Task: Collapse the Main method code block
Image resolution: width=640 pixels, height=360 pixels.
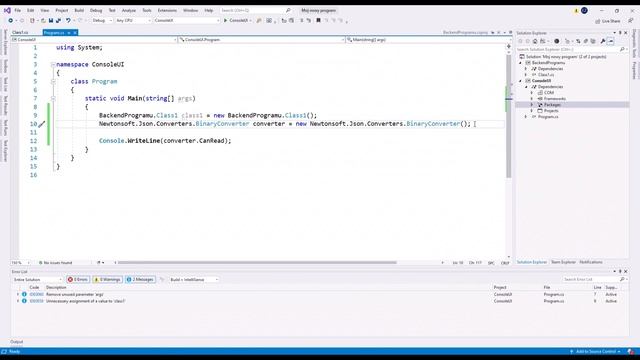Action: coord(53,98)
